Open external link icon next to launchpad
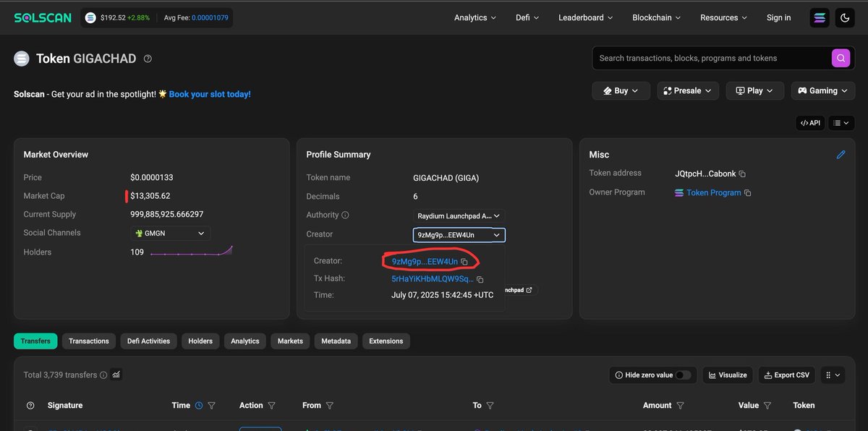This screenshot has width=868, height=431. click(x=529, y=290)
